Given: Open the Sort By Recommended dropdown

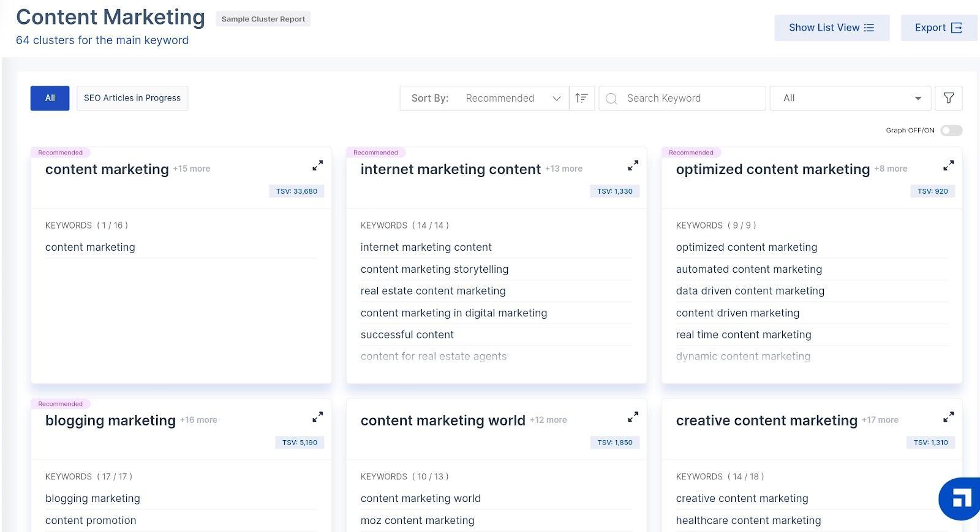Looking at the screenshot, I should pyautogui.click(x=513, y=98).
